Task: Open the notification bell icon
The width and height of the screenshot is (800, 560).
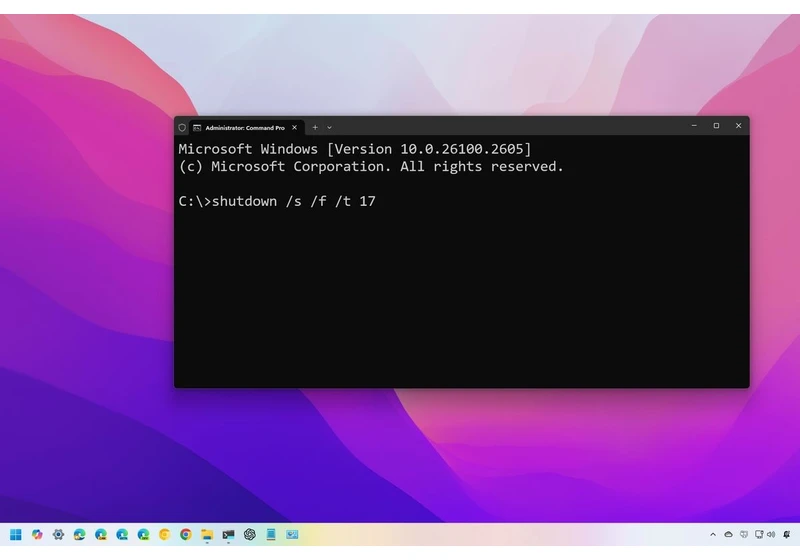Action: coord(787,534)
